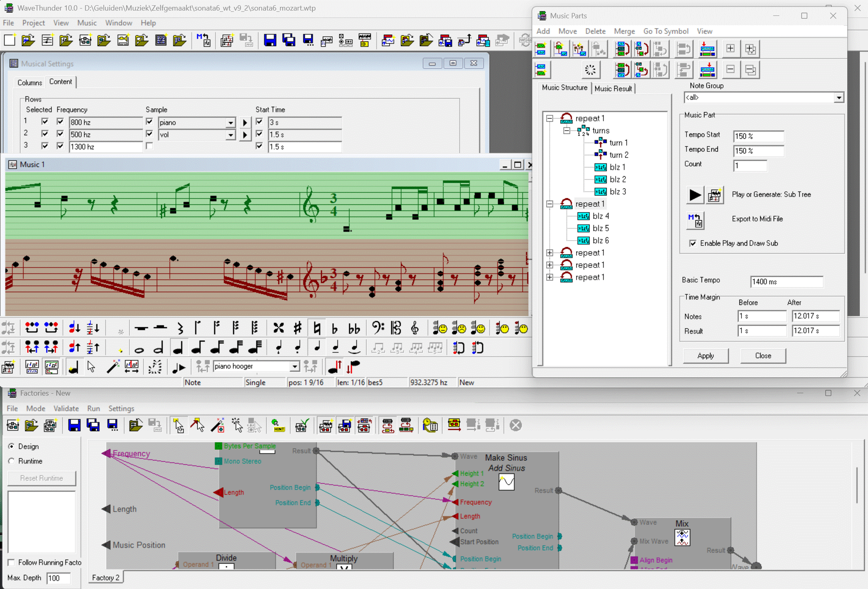The image size is (868, 589).
Task: Click the Reset Runtime button
Action: coord(42,478)
